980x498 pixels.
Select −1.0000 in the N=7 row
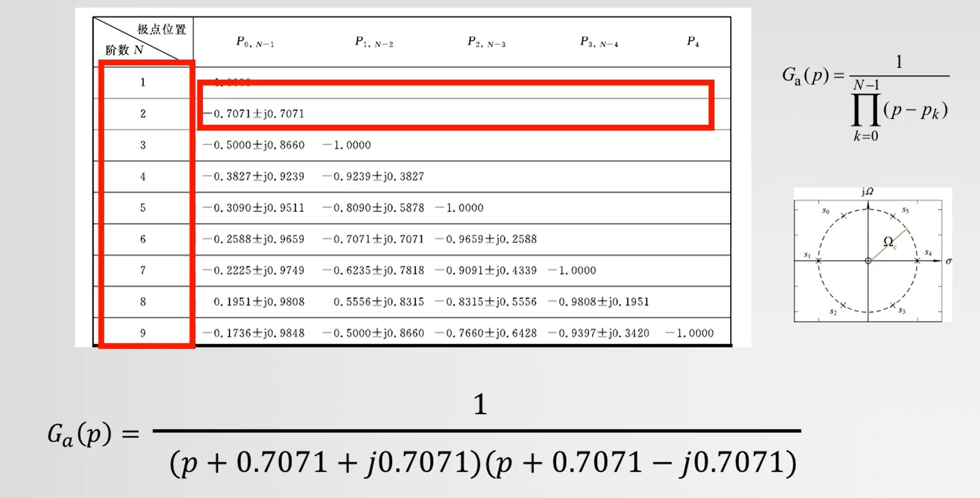click(x=572, y=270)
